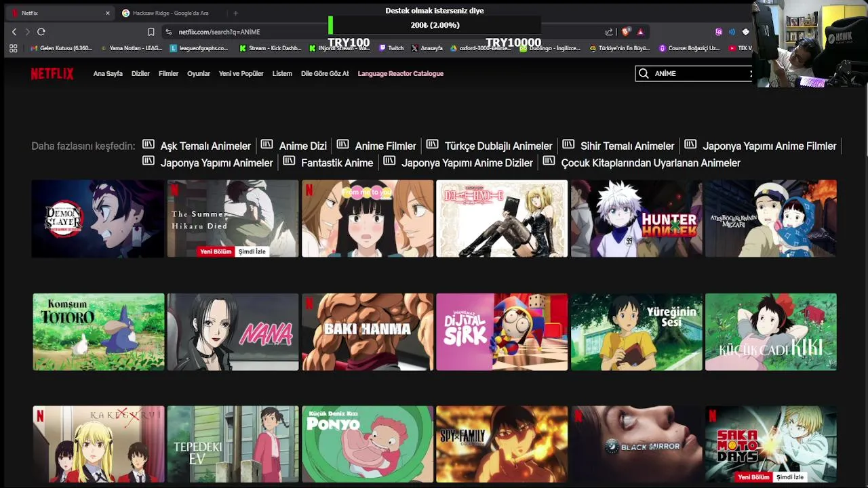Open the NANA thumbnail
Viewport: 868px width, 488px height.
tap(233, 331)
